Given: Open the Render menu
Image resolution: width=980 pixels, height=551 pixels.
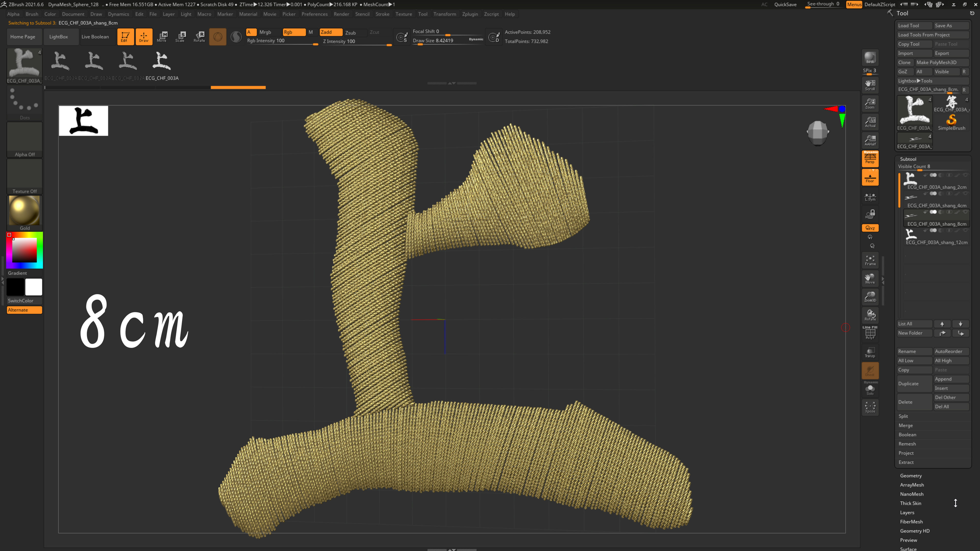Looking at the screenshot, I should click(341, 14).
